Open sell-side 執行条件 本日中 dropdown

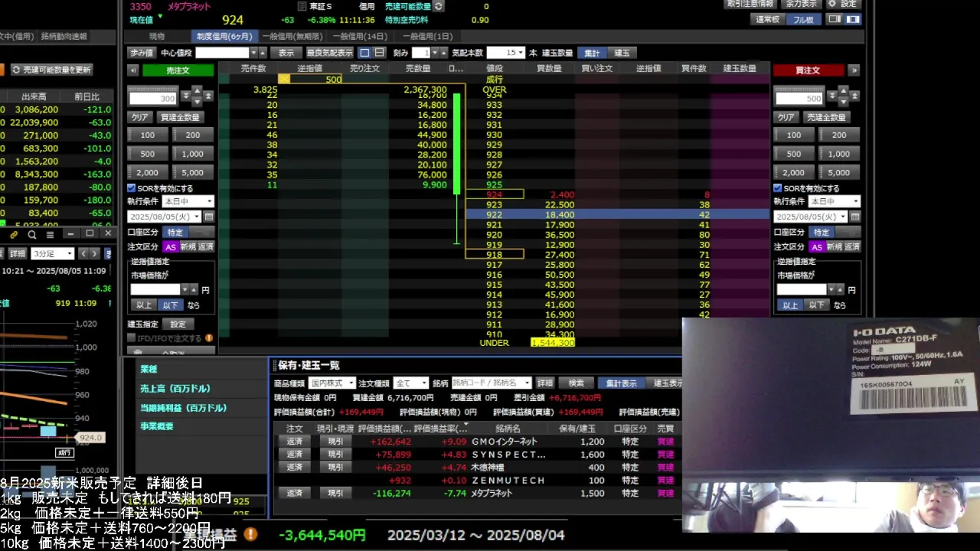click(x=188, y=201)
